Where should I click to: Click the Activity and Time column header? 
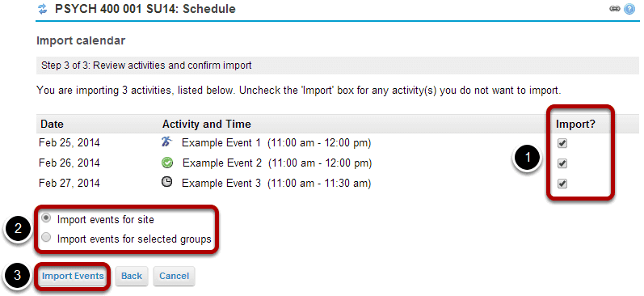(207, 125)
